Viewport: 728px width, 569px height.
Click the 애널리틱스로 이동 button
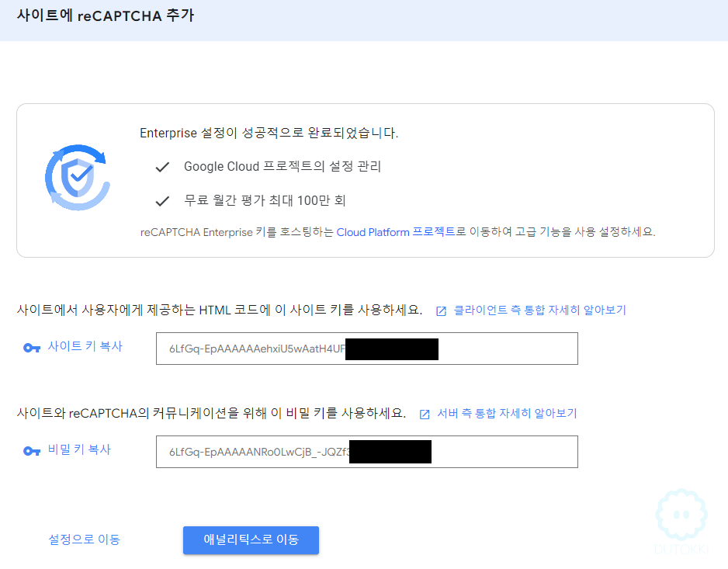(x=251, y=540)
